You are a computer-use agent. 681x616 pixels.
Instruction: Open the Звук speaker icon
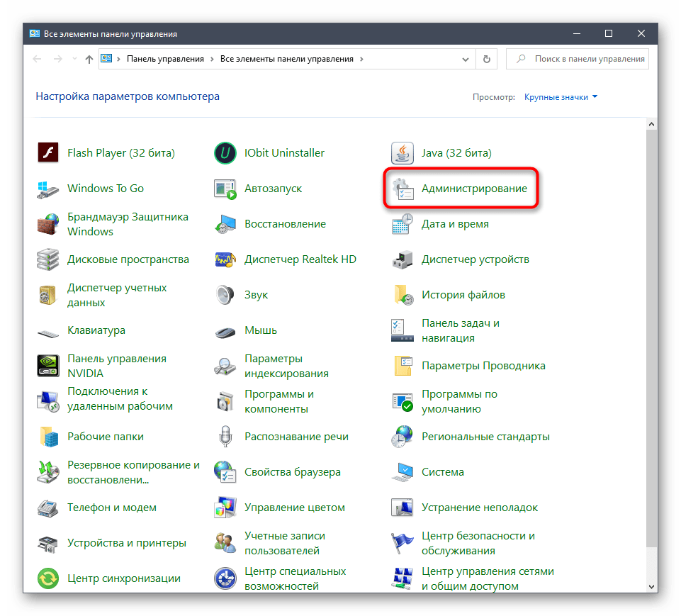225,295
